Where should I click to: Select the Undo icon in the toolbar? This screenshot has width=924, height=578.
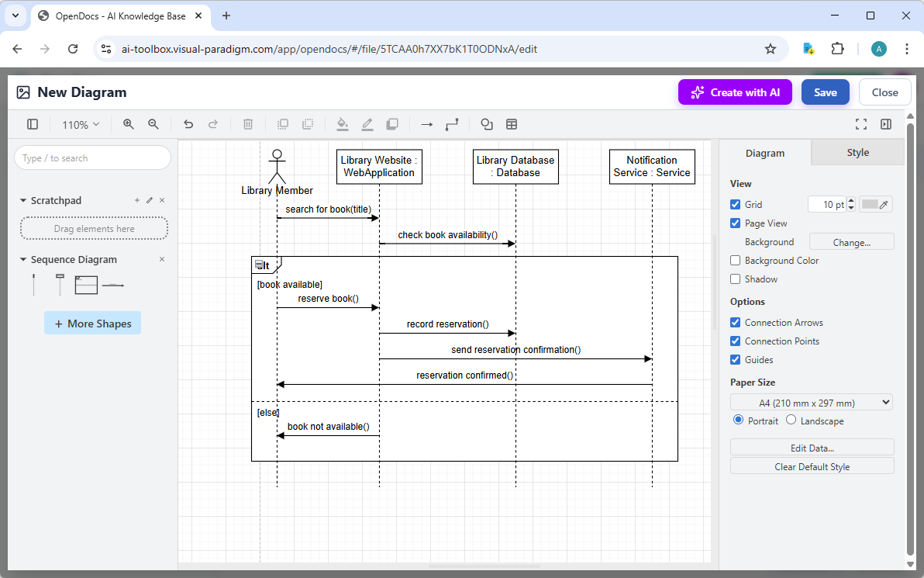[188, 124]
